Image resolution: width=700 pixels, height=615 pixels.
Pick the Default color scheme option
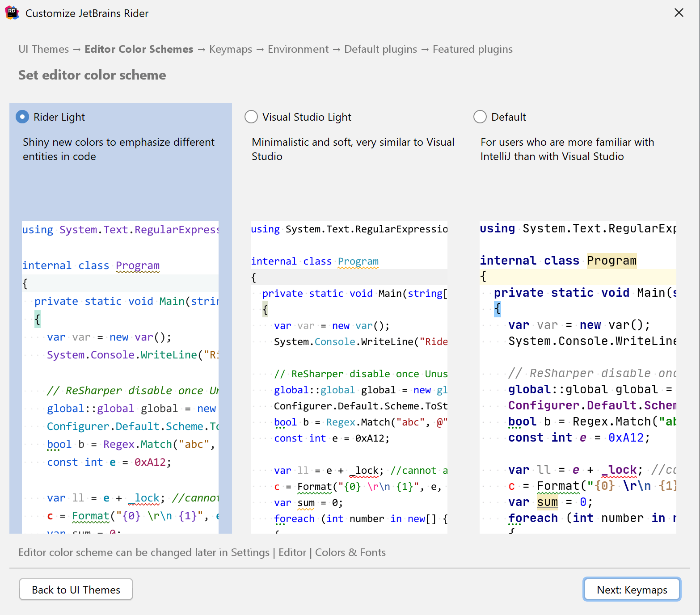[480, 117]
